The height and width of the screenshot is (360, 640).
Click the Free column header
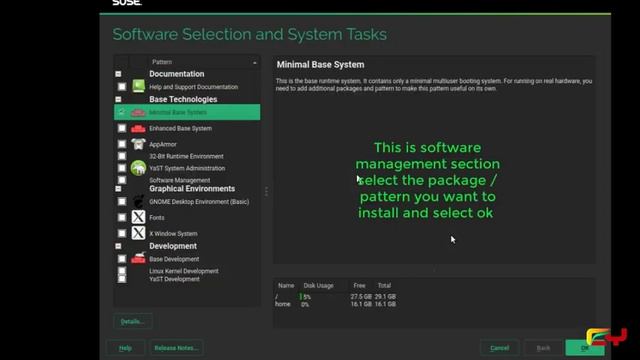(x=360, y=285)
